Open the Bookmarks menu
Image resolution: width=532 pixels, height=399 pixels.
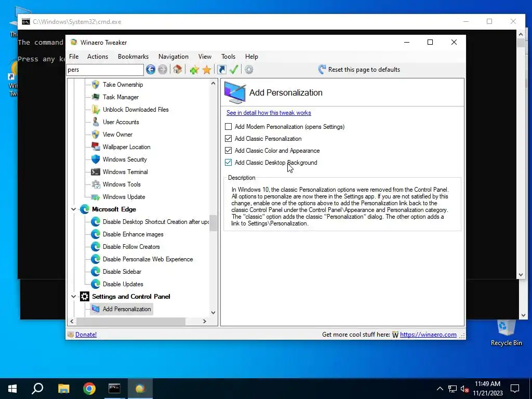coord(134,56)
